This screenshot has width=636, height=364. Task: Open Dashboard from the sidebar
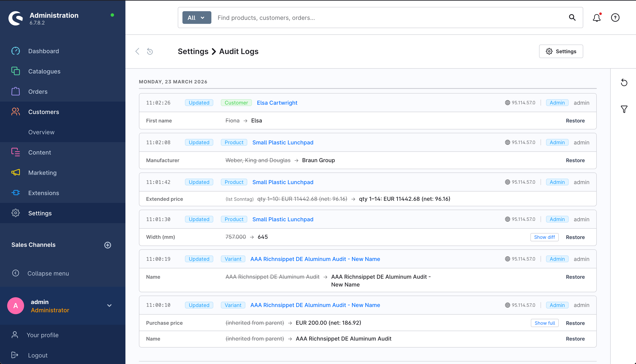43,51
